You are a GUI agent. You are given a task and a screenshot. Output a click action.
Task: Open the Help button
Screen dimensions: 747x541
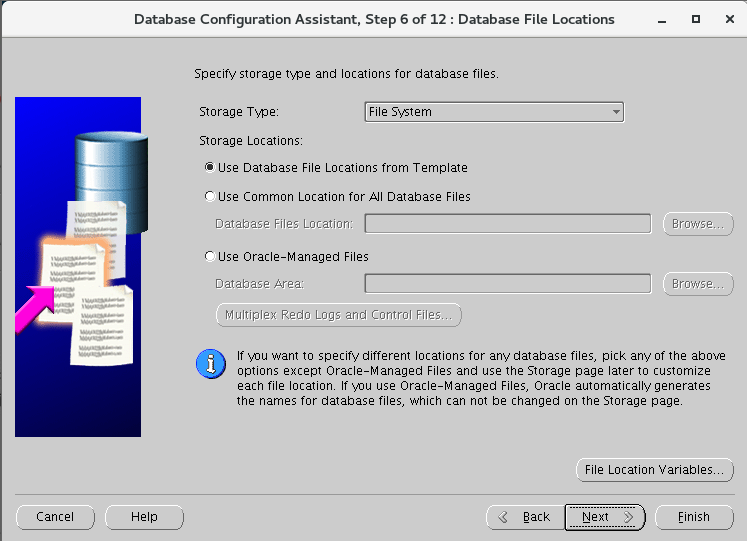point(144,517)
